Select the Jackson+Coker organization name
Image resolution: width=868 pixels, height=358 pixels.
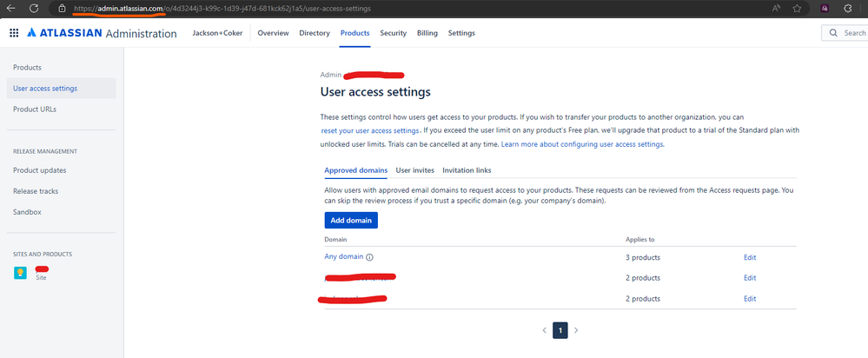[217, 33]
